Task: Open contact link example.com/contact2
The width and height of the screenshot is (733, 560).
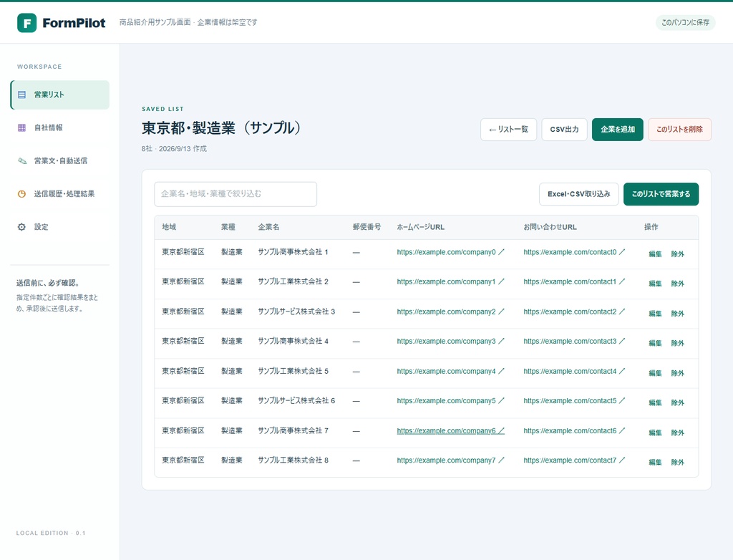Action: pyautogui.click(x=575, y=312)
